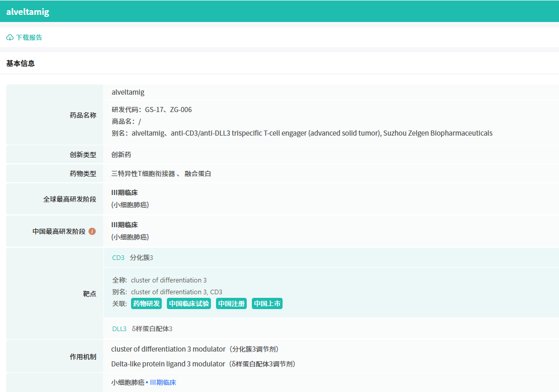Click the 全球最高研发阶段 row label
The image size is (559, 392).
(69, 199)
